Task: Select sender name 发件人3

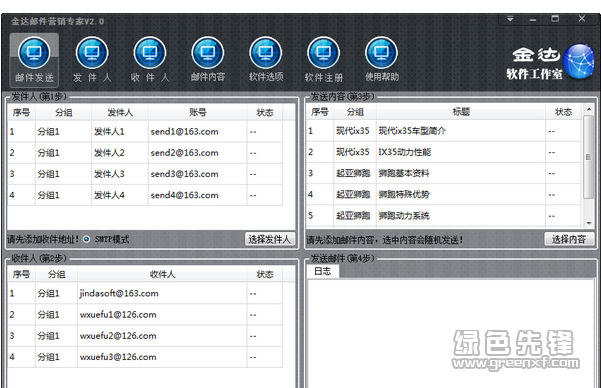Action: (109, 174)
